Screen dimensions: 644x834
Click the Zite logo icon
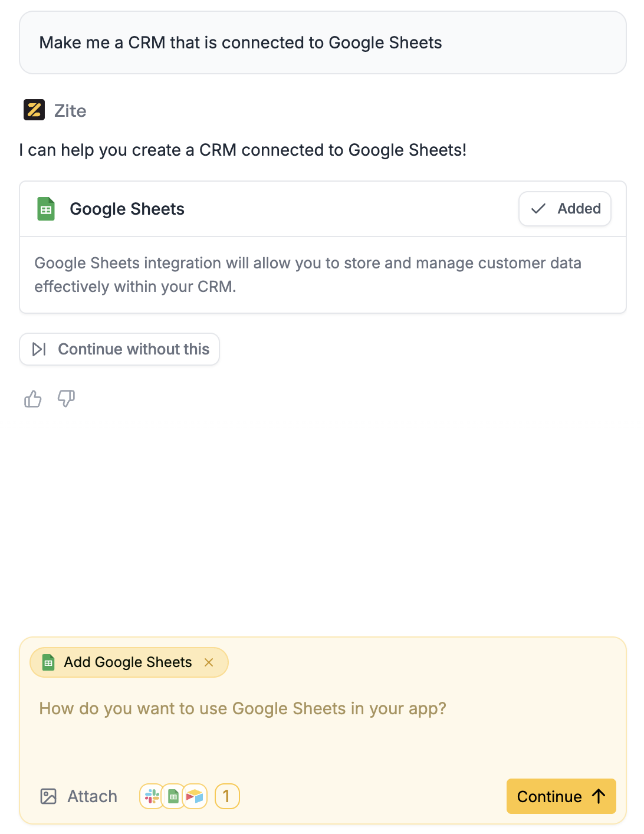tap(34, 110)
